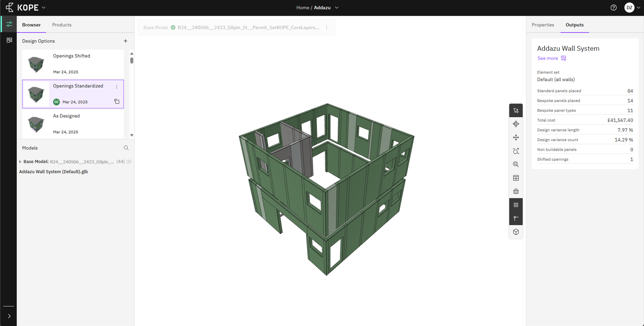Click the Base Model green check status icon

click(173, 27)
